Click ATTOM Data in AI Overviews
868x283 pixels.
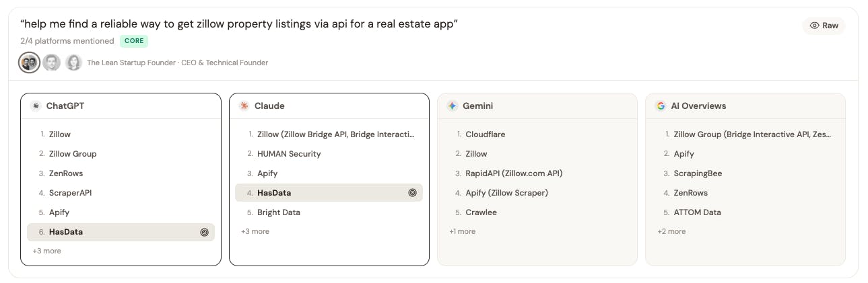tap(697, 213)
